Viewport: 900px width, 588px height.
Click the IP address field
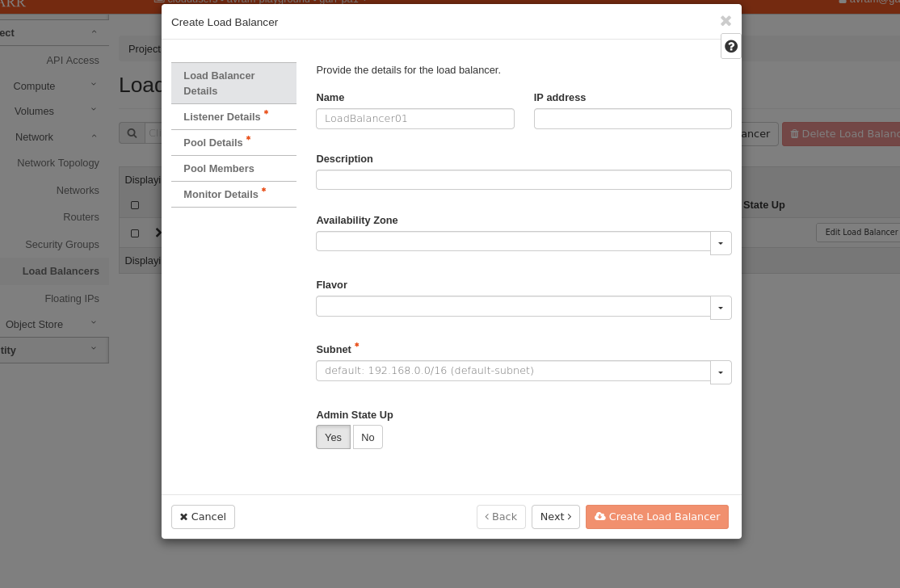[x=633, y=119]
